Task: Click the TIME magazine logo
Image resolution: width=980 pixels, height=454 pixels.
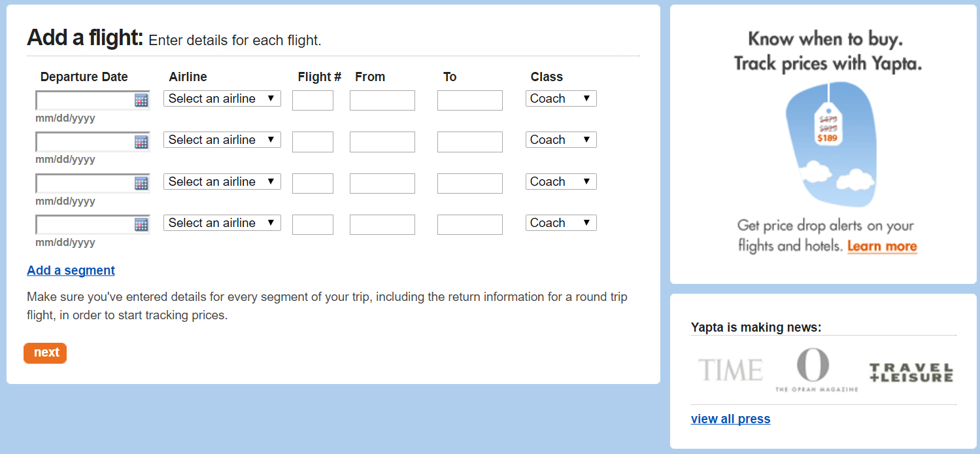Action: click(730, 370)
